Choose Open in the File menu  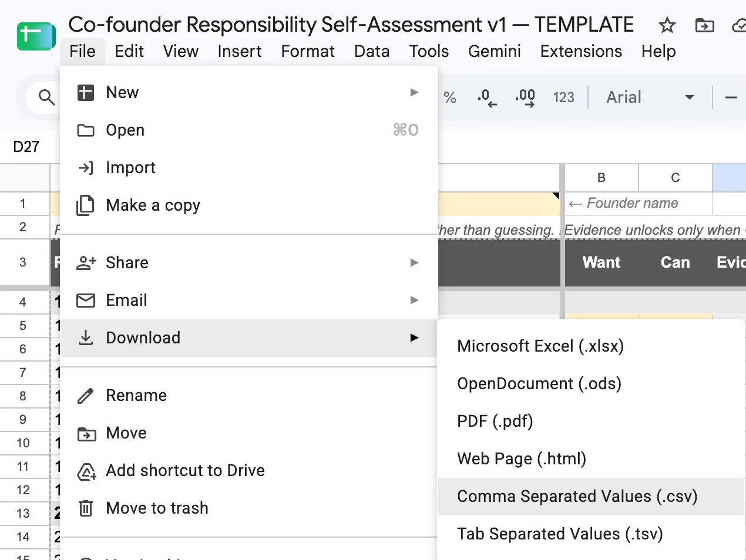(x=249, y=130)
